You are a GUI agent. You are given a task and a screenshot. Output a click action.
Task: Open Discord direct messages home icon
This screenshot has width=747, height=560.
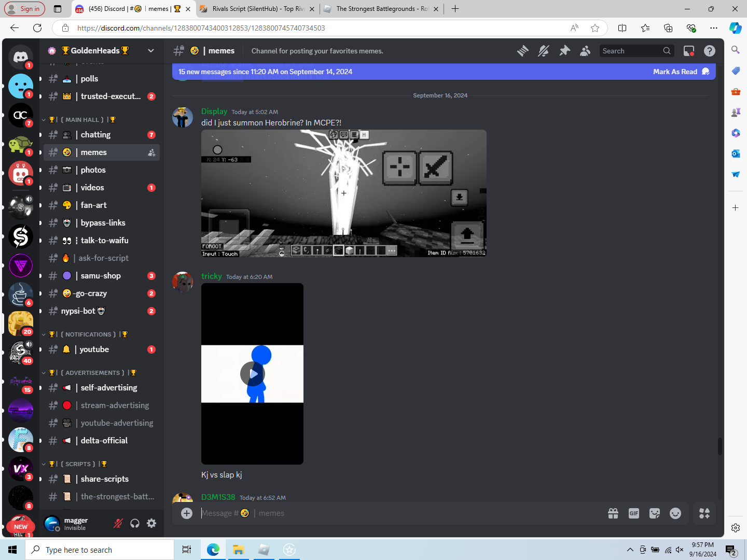tap(21, 57)
